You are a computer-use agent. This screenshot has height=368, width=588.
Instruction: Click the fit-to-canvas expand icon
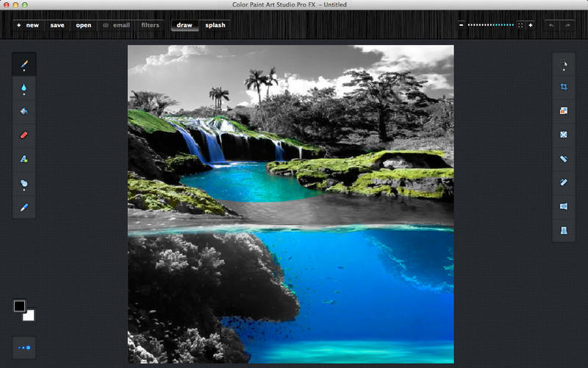[520, 25]
